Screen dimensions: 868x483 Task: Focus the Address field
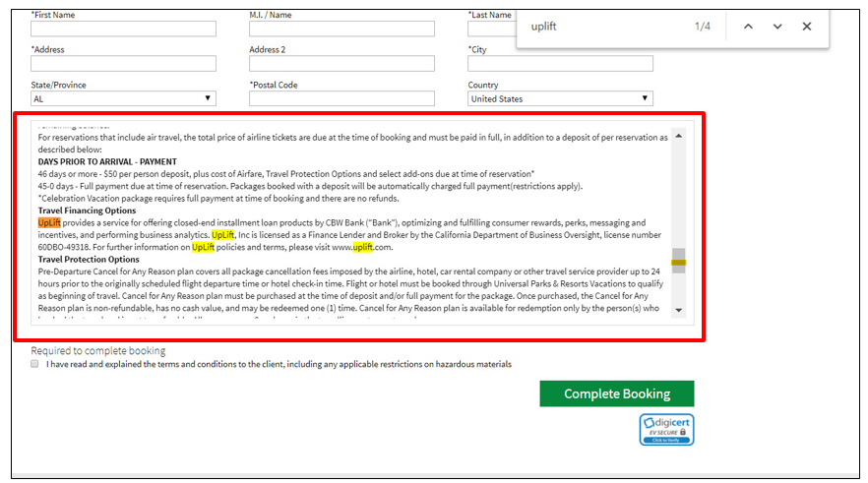(123, 64)
